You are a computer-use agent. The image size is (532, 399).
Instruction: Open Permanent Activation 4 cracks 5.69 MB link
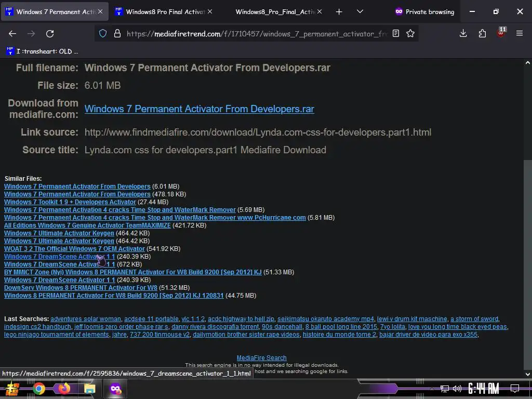[120, 210]
